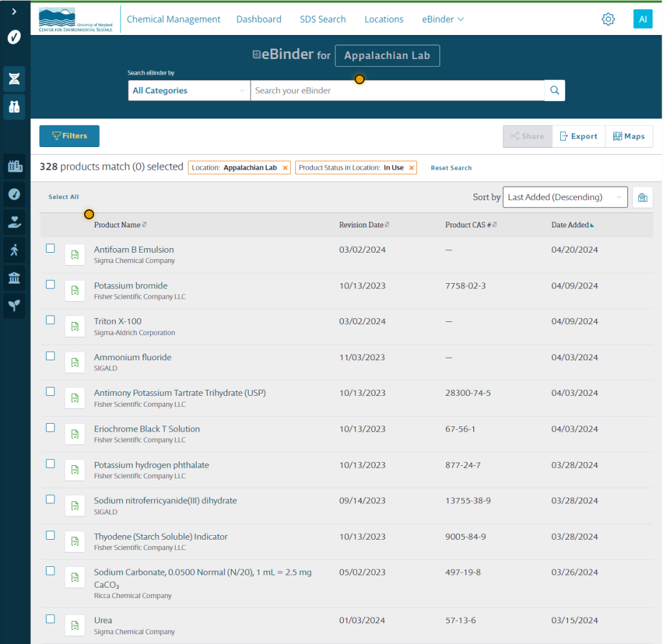Open SDS document for Triton X-100
The height and width of the screenshot is (644, 663).
[75, 327]
